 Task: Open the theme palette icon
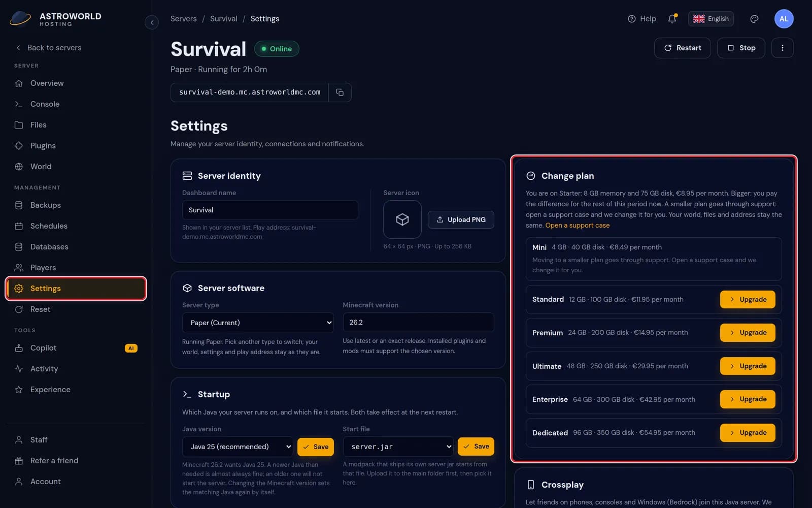(754, 19)
